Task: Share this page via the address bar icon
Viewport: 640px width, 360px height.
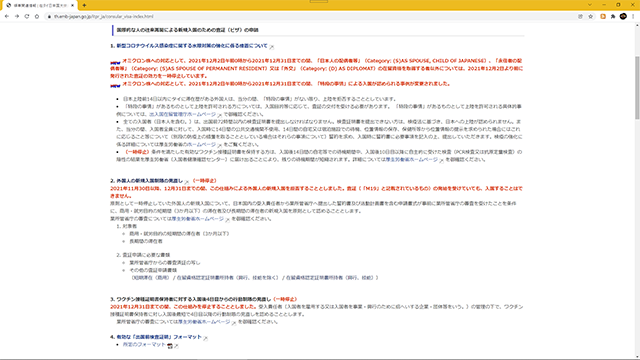Action: 580,16
